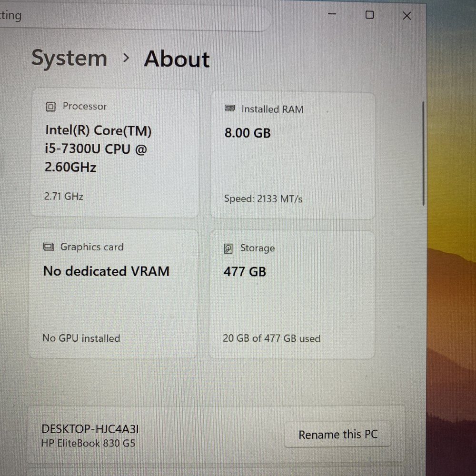Select the 477 GB storage value
Screen dimensions: 476x476
tap(245, 272)
